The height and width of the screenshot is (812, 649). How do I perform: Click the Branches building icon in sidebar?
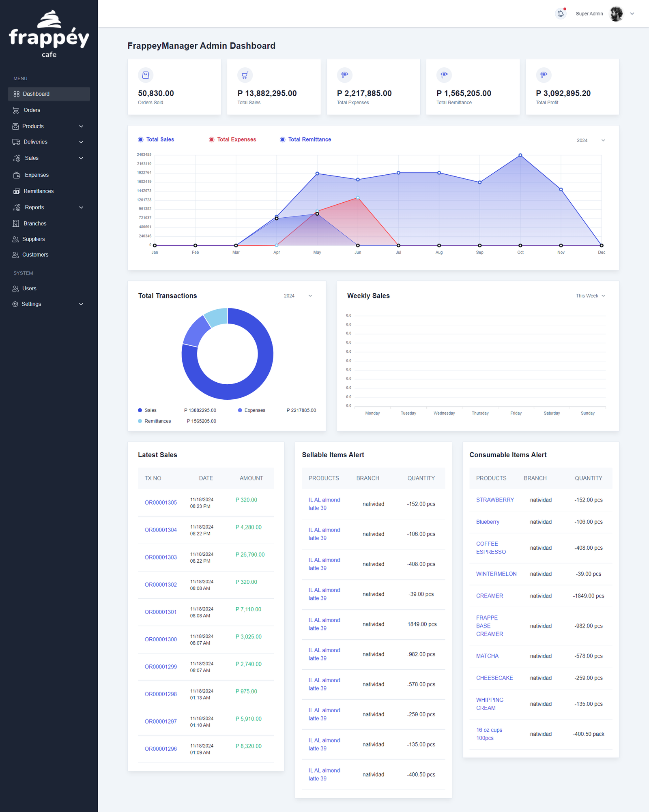point(16,223)
